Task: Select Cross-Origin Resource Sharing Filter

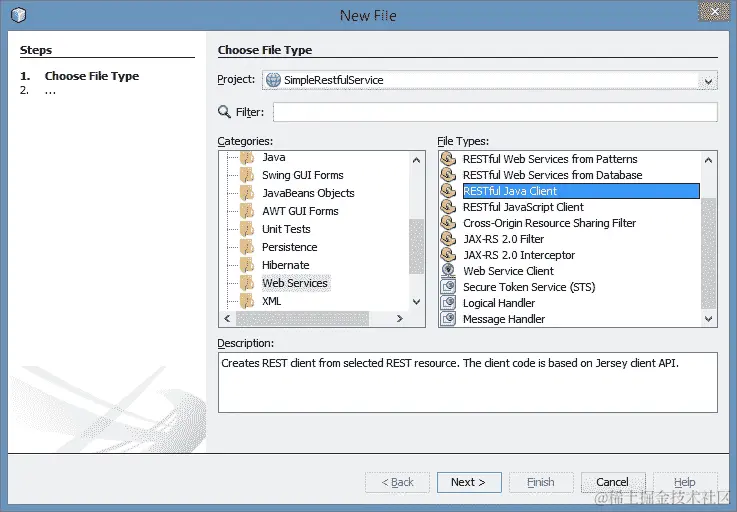Action: pyautogui.click(x=549, y=223)
